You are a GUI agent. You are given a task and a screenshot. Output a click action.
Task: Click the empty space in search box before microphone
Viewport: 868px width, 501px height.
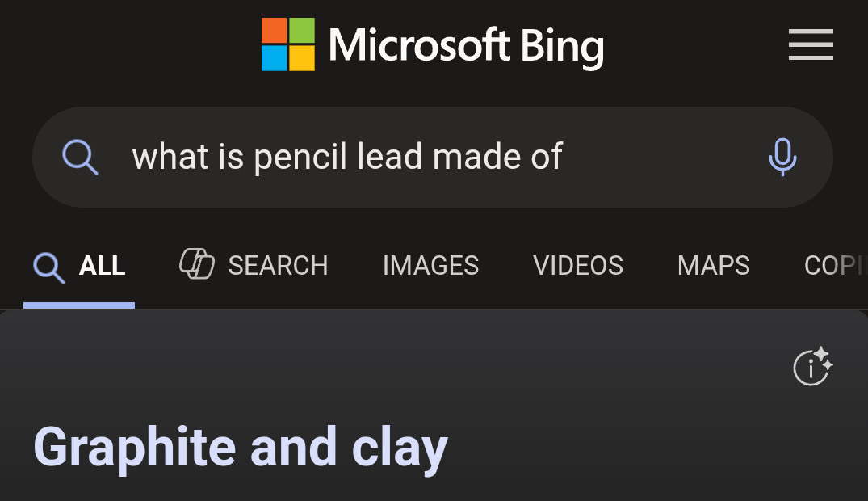(x=662, y=157)
